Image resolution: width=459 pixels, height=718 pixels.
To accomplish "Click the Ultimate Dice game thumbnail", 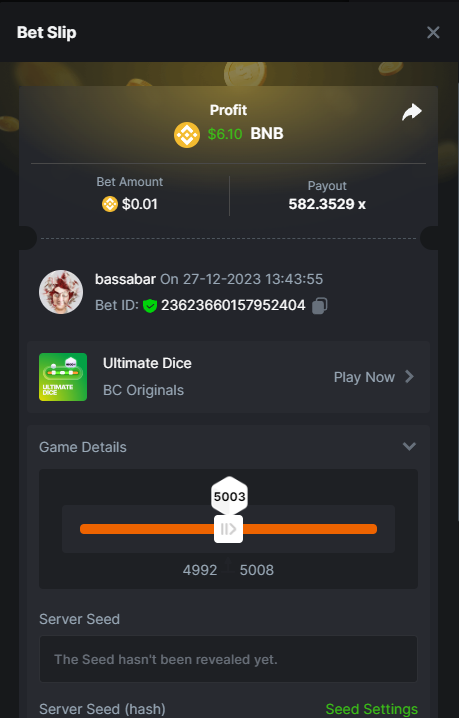I will (x=63, y=377).
